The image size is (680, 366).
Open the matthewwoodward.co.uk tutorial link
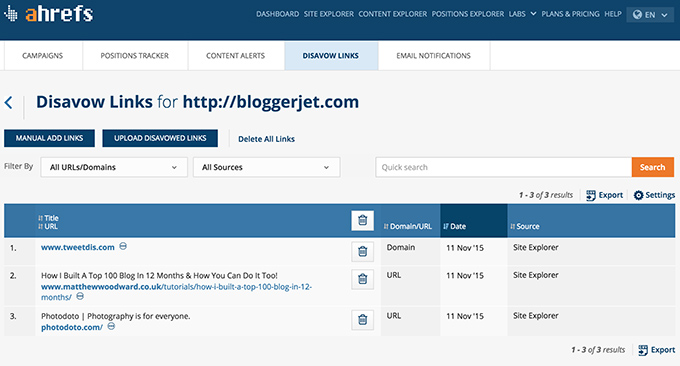pyautogui.click(x=177, y=292)
